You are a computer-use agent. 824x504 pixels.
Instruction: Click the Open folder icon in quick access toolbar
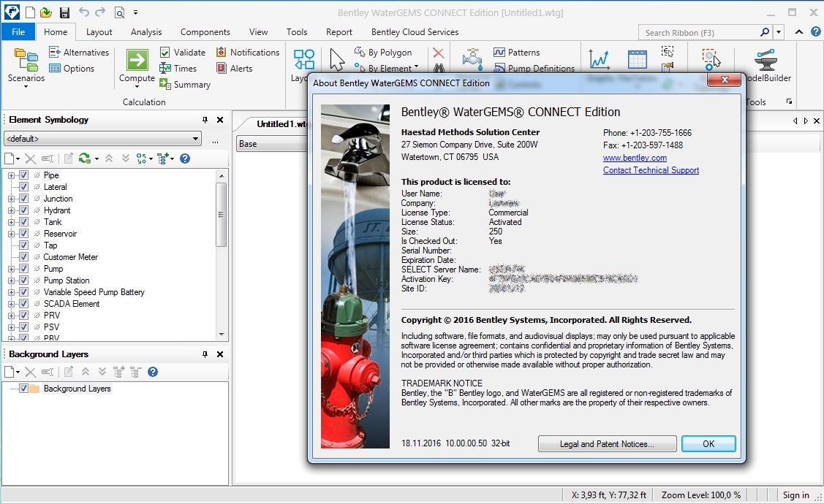tap(46, 12)
